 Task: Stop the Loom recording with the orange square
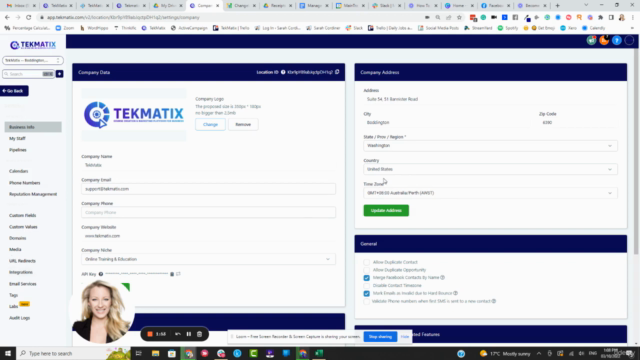150,334
